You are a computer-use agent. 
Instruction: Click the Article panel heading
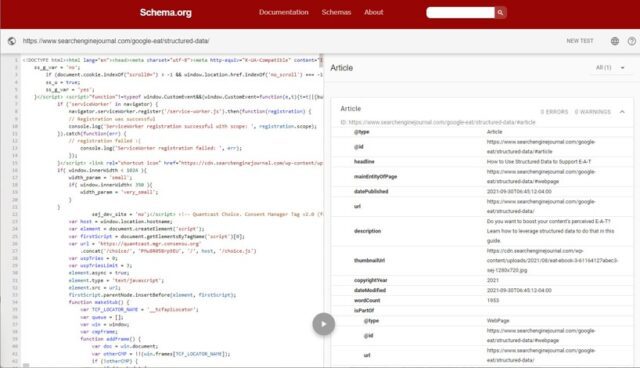click(341, 68)
